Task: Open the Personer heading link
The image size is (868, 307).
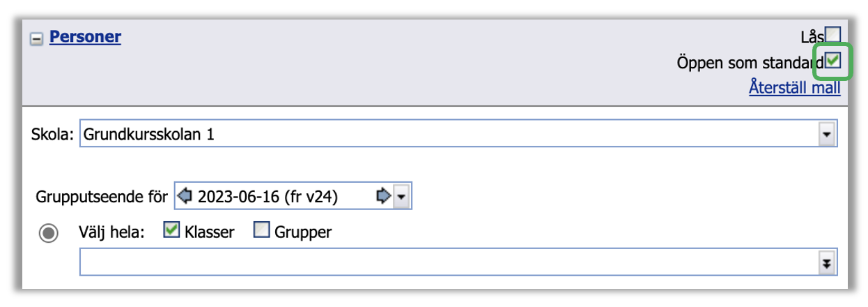Action: coord(85,37)
